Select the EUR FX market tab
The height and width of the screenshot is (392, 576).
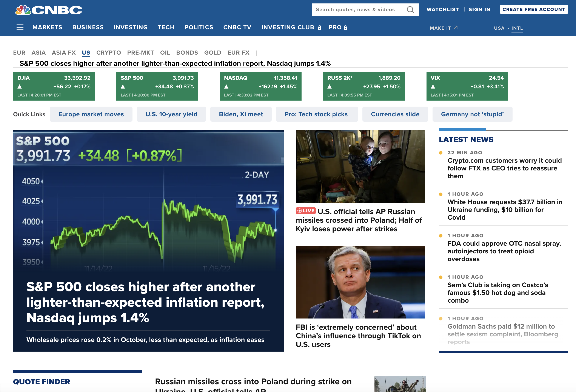coord(239,53)
